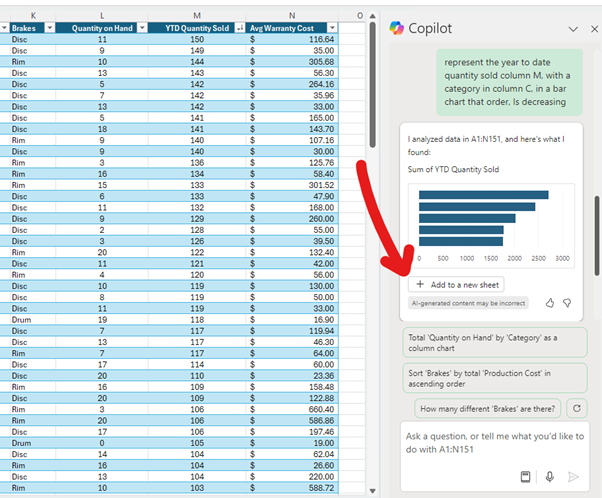Select warranty cost cell 220.00
The width and height of the screenshot is (602, 498).
click(292, 476)
